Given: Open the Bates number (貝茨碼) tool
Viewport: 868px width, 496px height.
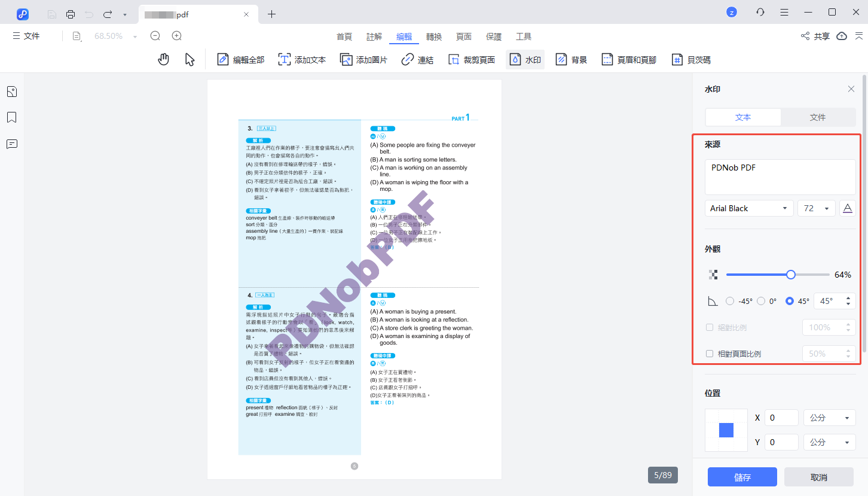Looking at the screenshot, I should (691, 60).
